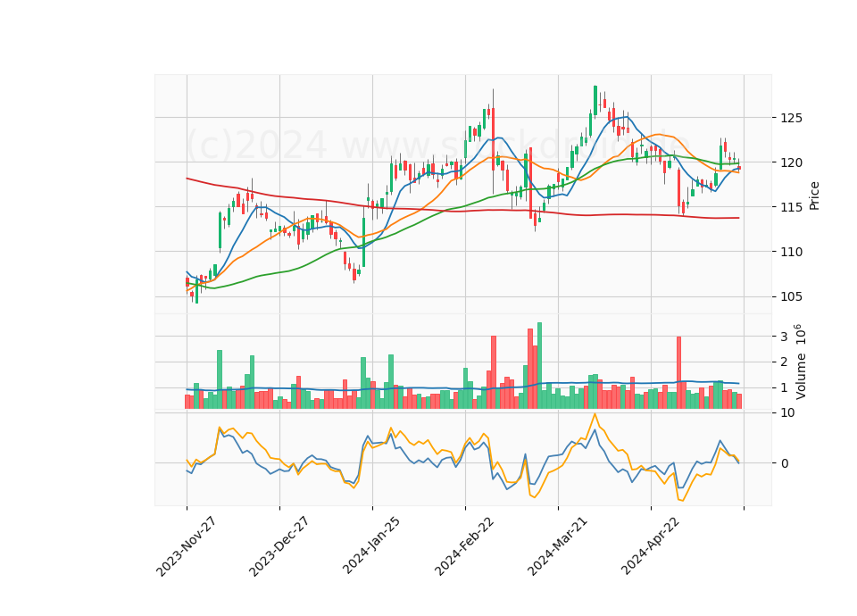Click the 2024-Mar-21 date label
The height and width of the screenshot is (616, 857).
pos(557,545)
